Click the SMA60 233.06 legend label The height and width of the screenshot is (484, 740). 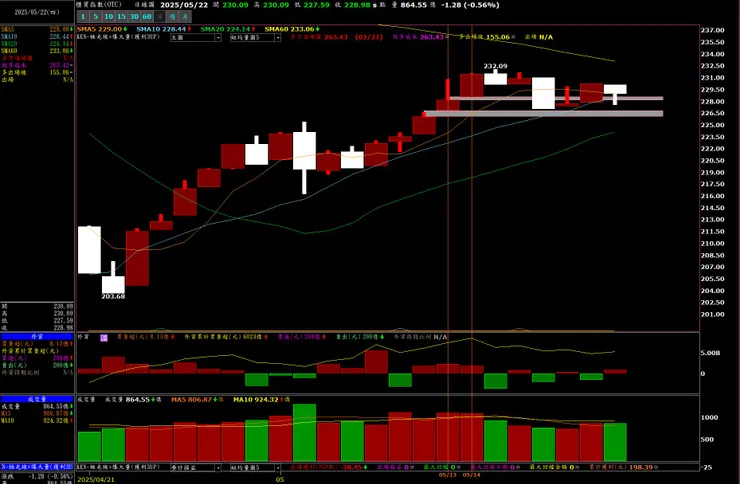pos(292,29)
